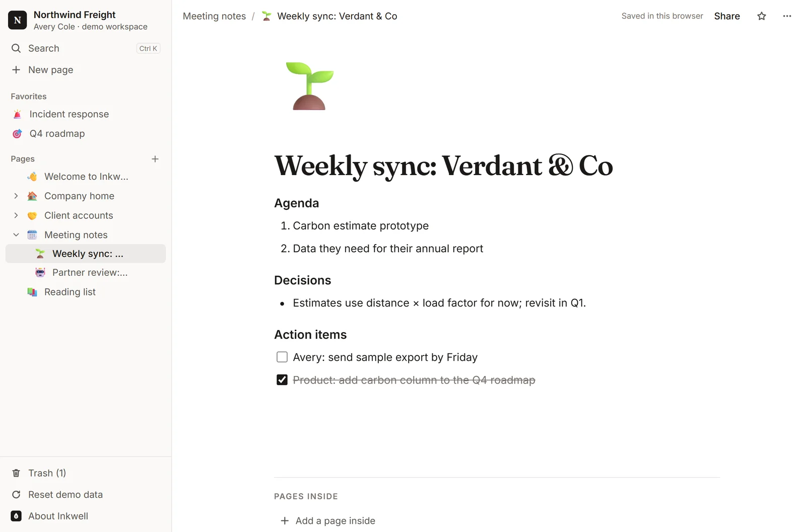The width and height of the screenshot is (806, 532).
Task: Expand the Client accounts page tree
Action: (x=16, y=215)
